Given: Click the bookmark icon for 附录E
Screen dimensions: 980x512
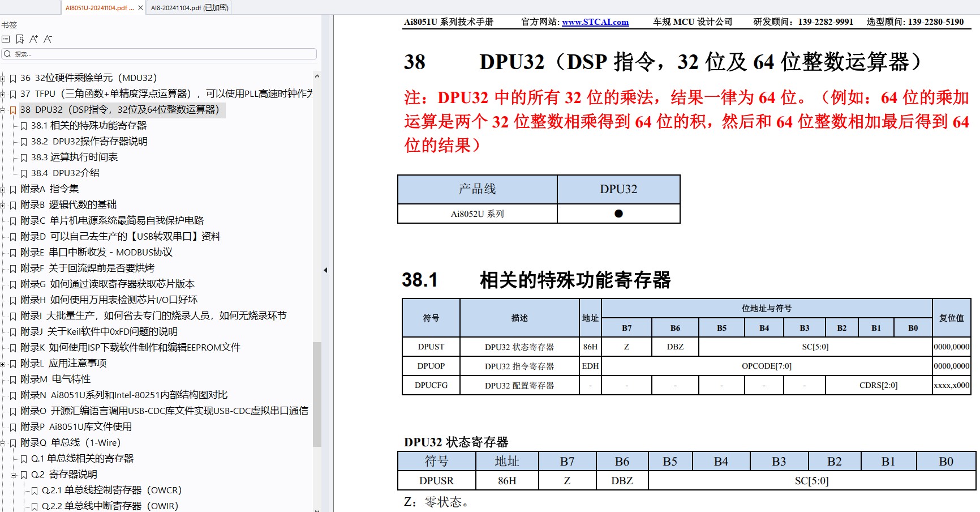Looking at the screenshot, I should tap(13, 253).
